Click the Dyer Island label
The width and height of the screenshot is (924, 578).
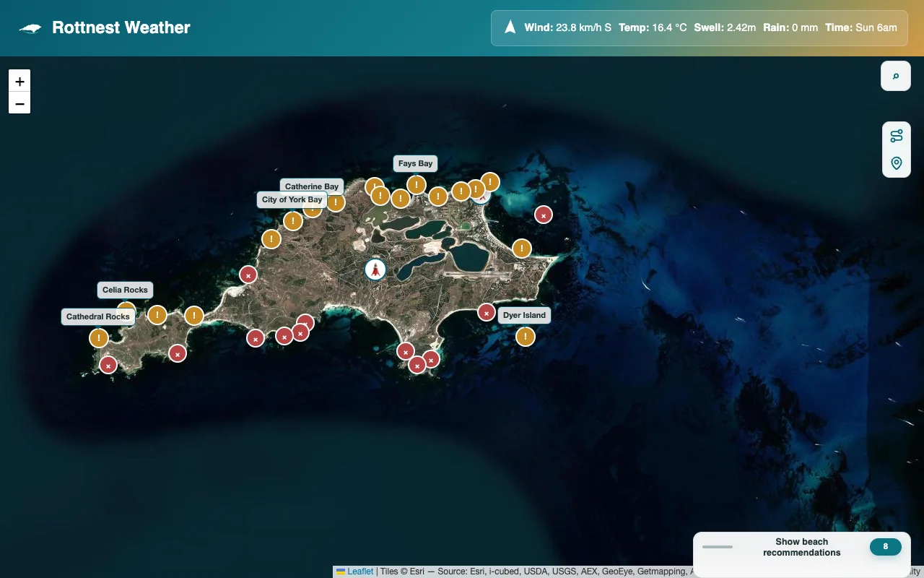(x=524, y=315)
